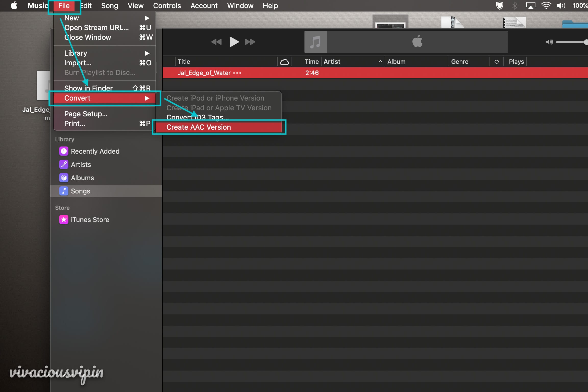Image resolution: width=588 pixels, height=392 pixels.
Task: Expand the Library submenu
Action: 105,53
